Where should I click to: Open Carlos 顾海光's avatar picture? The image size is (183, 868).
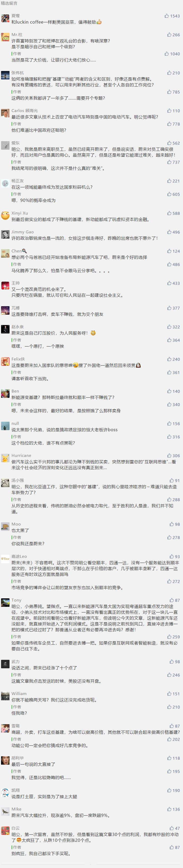click(x=5, y=113)
